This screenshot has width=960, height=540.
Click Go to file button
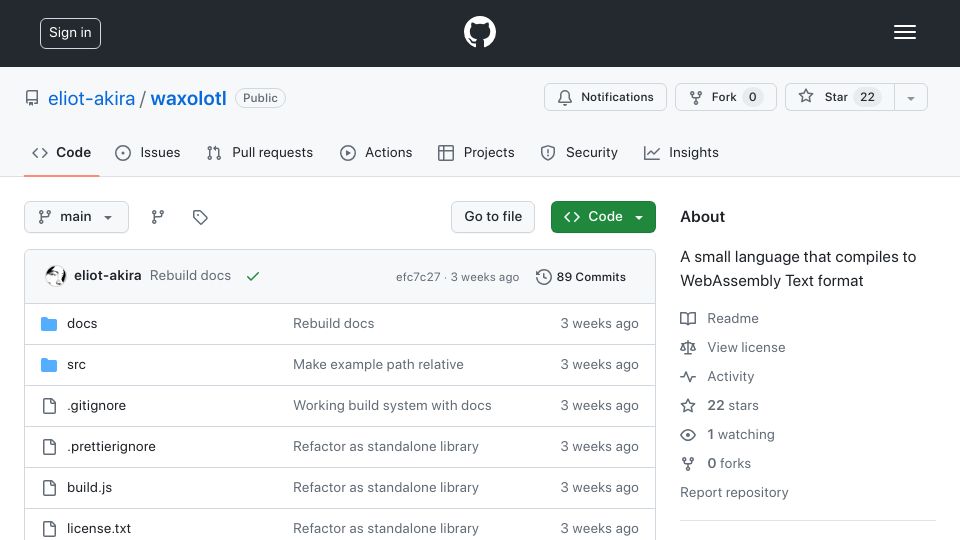tap(493, 217)
